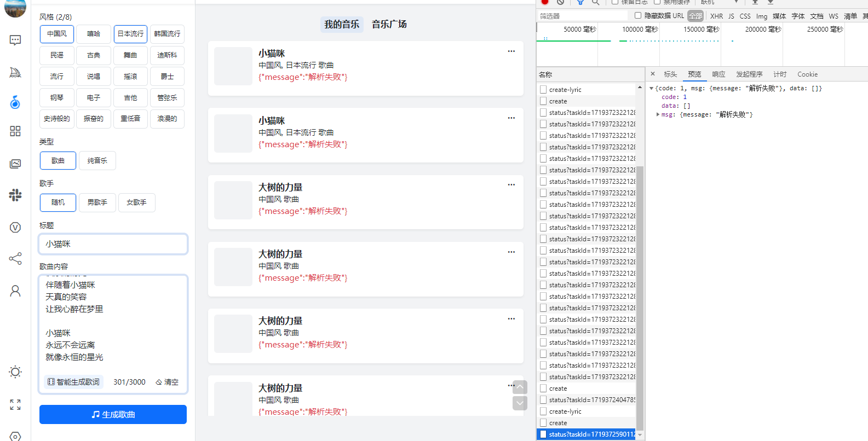Select the 男歌手 singer option

pos(97,202)
